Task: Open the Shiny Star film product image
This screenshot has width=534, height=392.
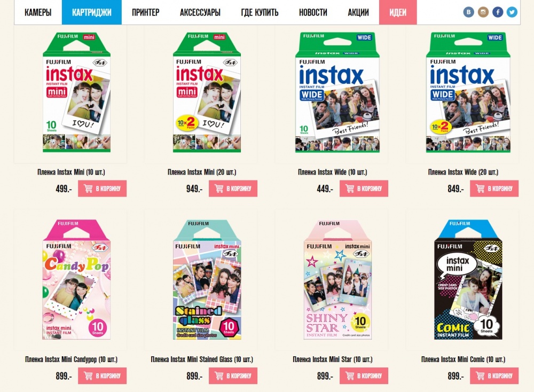Action: [337, 280]
